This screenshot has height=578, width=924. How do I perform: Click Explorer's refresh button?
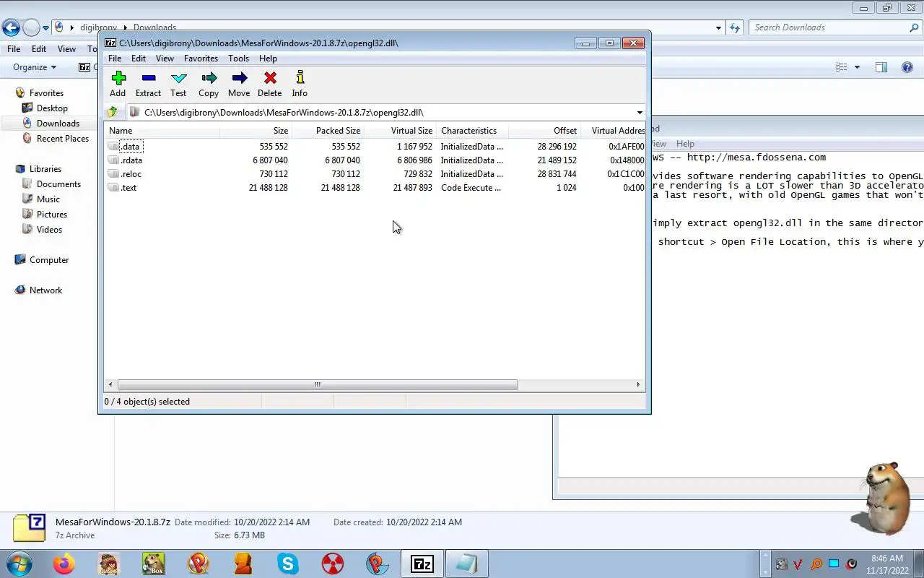pyautogui.click(x=735, y=27)
